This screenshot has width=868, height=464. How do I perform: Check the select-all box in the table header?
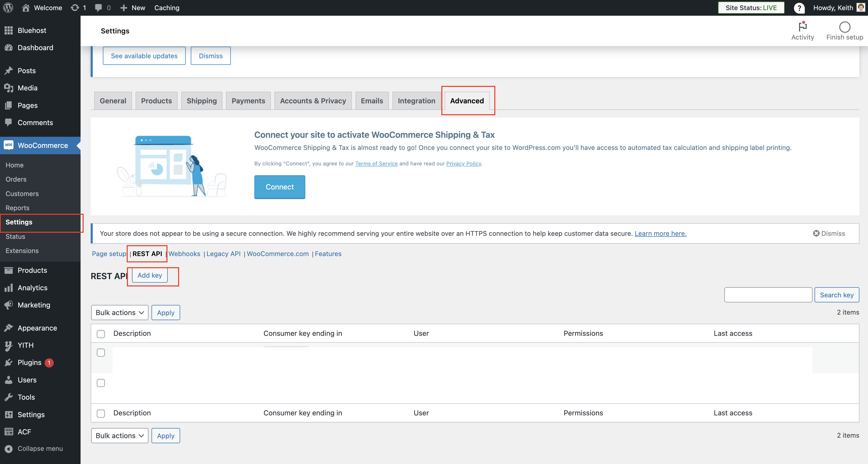(x=101, y=334)
